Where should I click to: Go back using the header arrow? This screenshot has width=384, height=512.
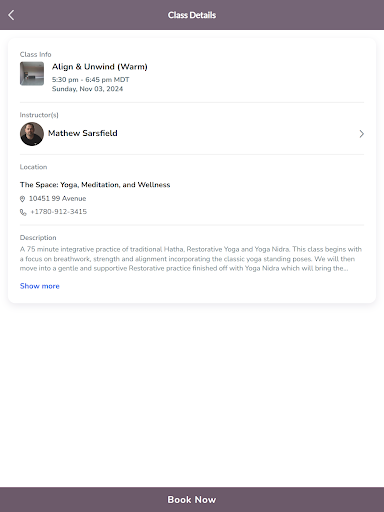click(x=11, y=15)
